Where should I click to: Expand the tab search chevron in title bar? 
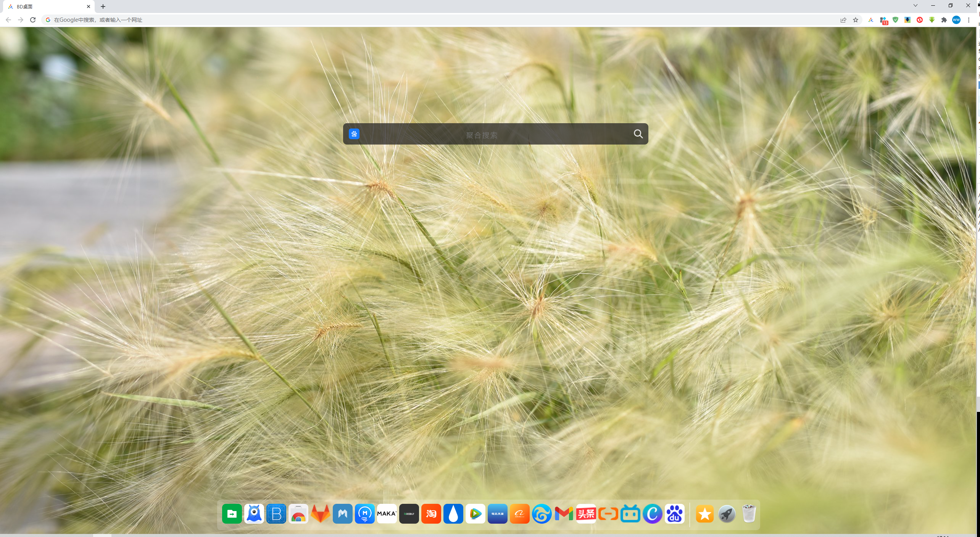915,6
